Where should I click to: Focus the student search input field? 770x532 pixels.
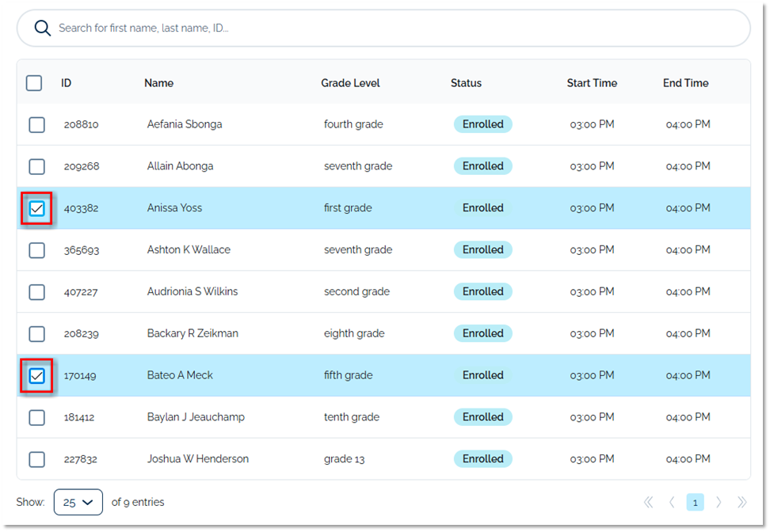(396, 28)
